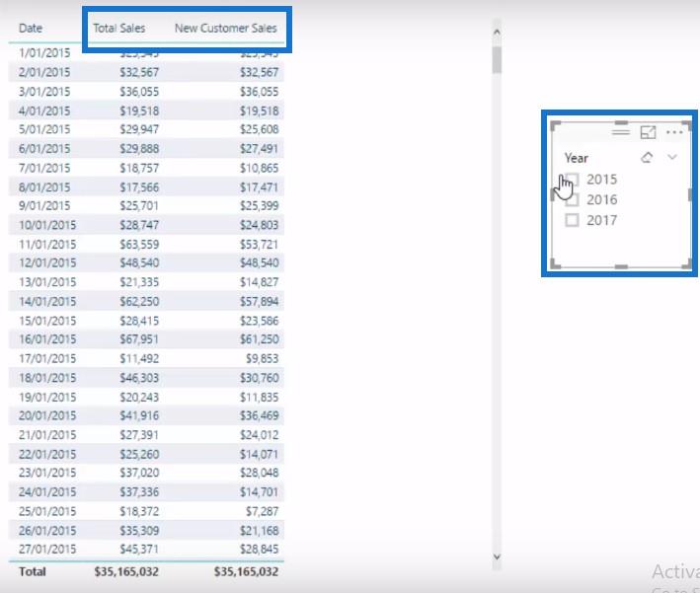Sort by New Customer Sales column header
This screenshot has height=593, width=700.
click(225, 28)
